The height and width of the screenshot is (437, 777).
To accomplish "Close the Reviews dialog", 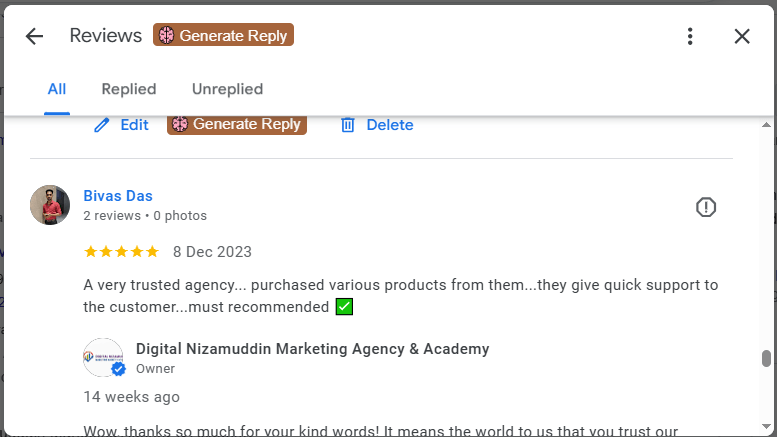I will coord(742,37).
